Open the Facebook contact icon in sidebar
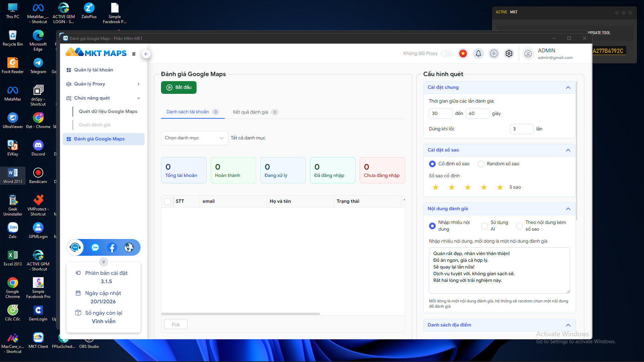This screenshot has height=362, width=644. point(112,248)
